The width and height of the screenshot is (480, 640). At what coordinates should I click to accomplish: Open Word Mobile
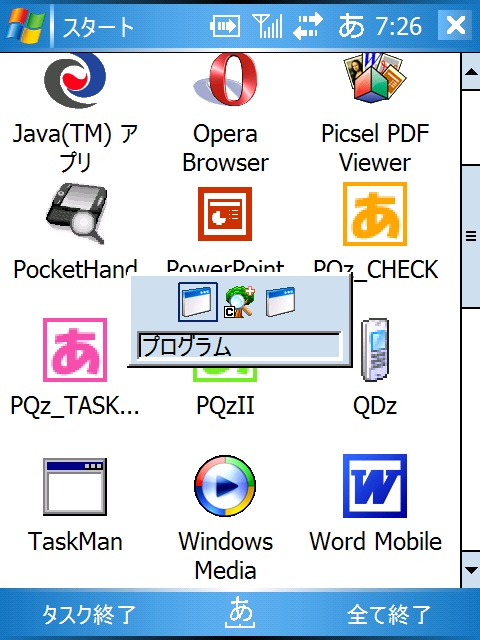click(x=375, y=486)
